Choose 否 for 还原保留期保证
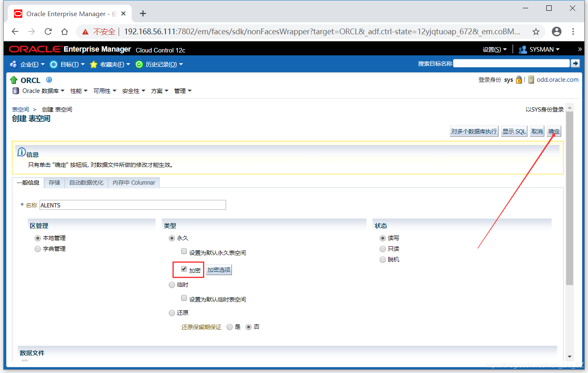588x373 pixels. click(248, 327)
